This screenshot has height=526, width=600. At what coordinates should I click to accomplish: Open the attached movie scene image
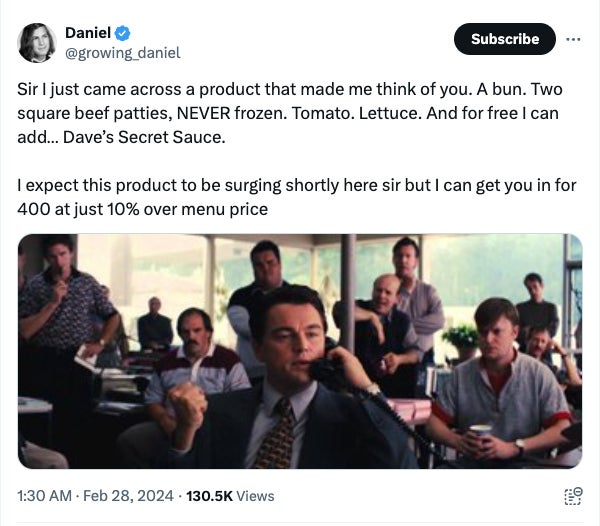[x=300, y=351]
